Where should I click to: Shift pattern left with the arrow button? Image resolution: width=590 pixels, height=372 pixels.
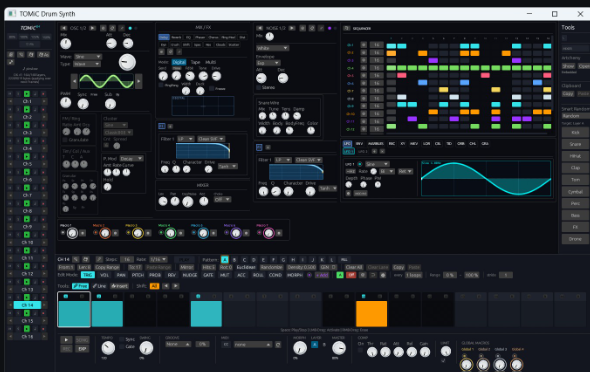coord(166,286)
